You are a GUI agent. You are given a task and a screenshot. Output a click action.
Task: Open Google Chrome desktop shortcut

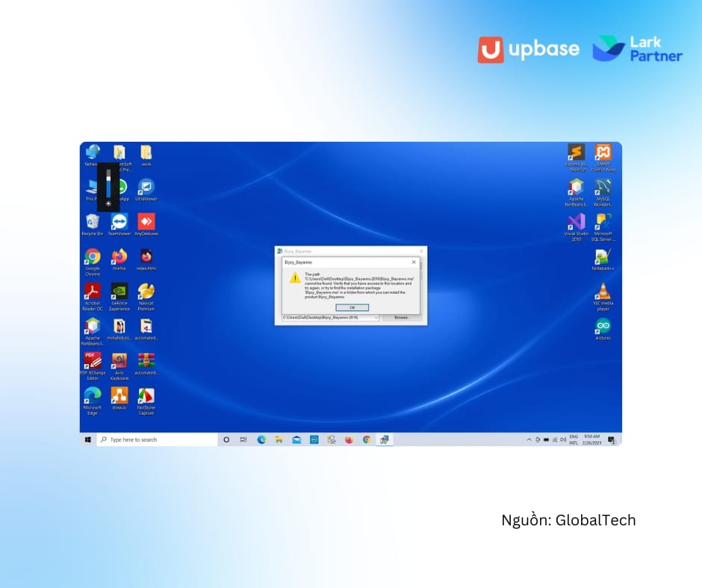(x=92, y=262)
